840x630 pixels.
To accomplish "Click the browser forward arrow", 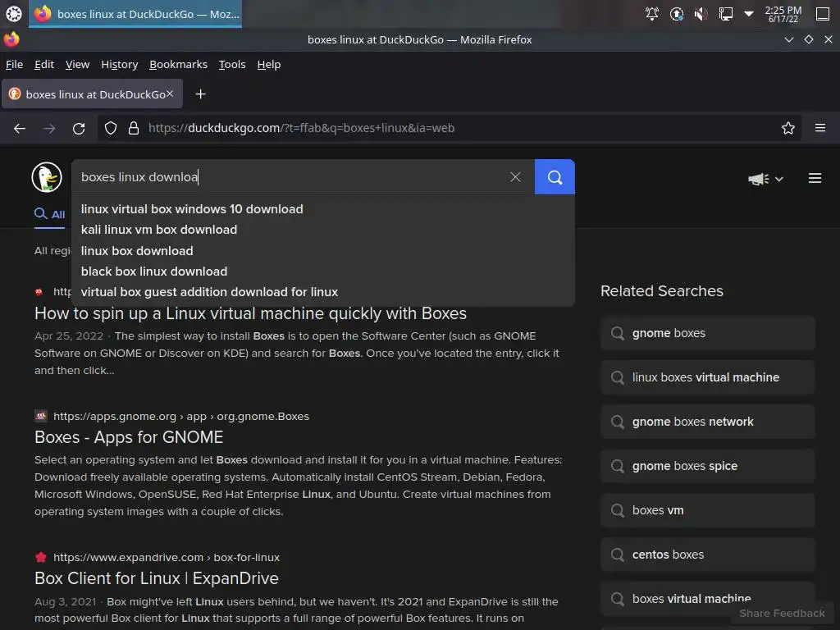I will pyautogui.click(x=49, y=128).
